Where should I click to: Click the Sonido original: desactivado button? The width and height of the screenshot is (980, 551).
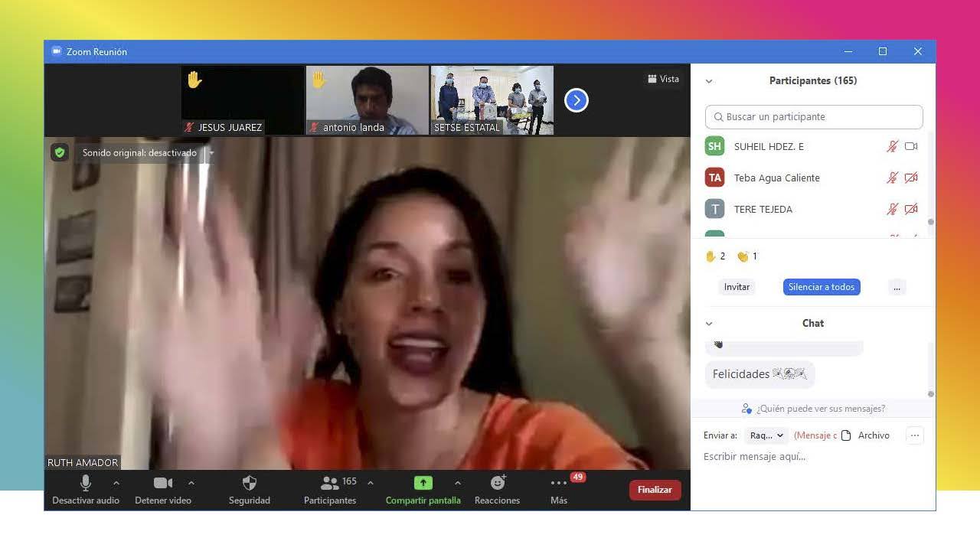(139, 153)
